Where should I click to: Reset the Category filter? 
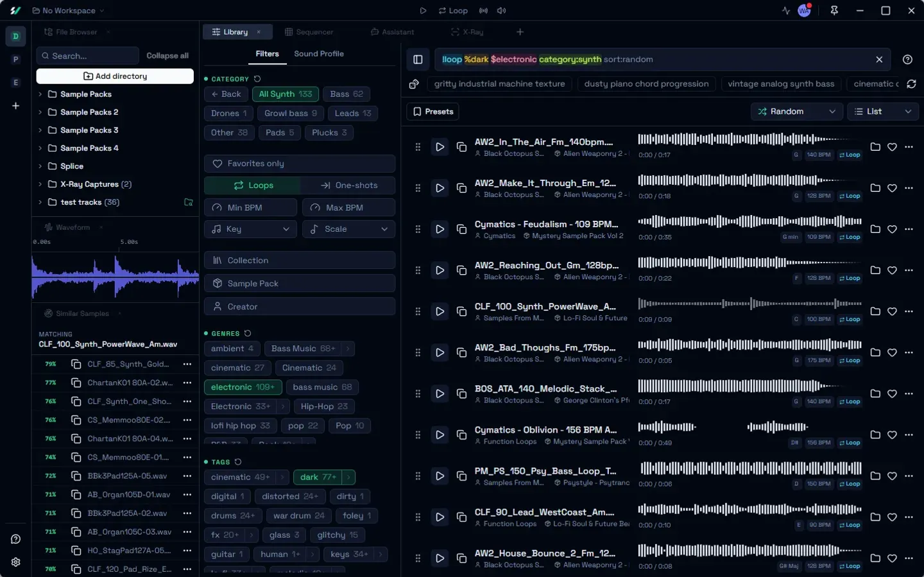coord(257,79)
